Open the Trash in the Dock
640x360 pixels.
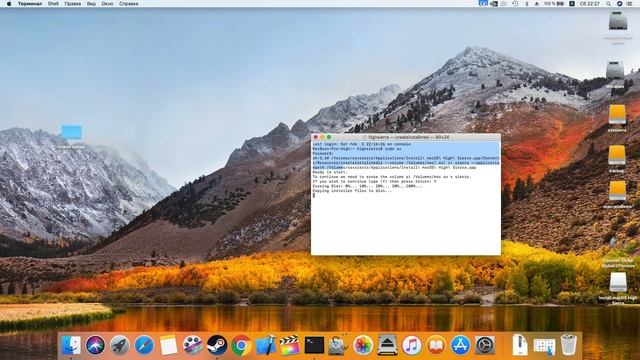point(569,345)
